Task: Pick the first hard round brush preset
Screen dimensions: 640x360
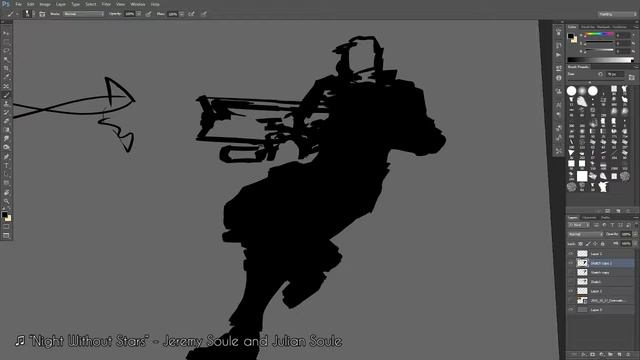Action: 571,91
